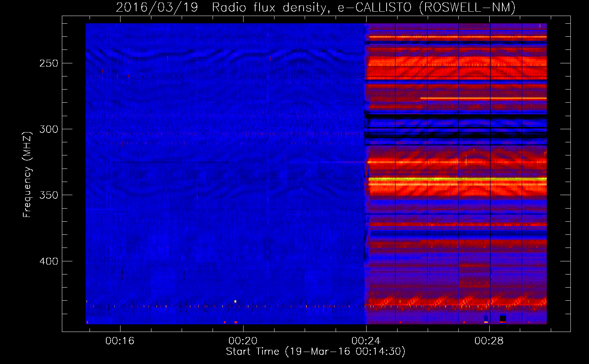Click the 00:24 time tick label
This screenshot has height=364, width=589.
click(366, 341)
